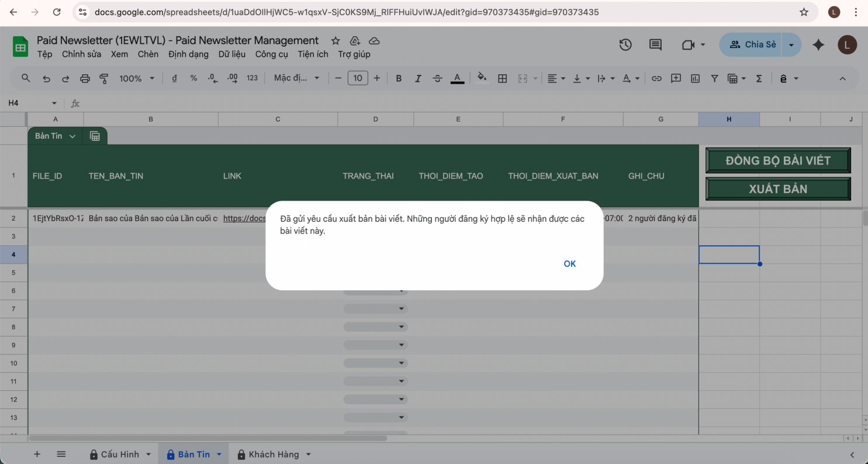
Task: Open the Tiện ích menu
Action: click(313, 54)
